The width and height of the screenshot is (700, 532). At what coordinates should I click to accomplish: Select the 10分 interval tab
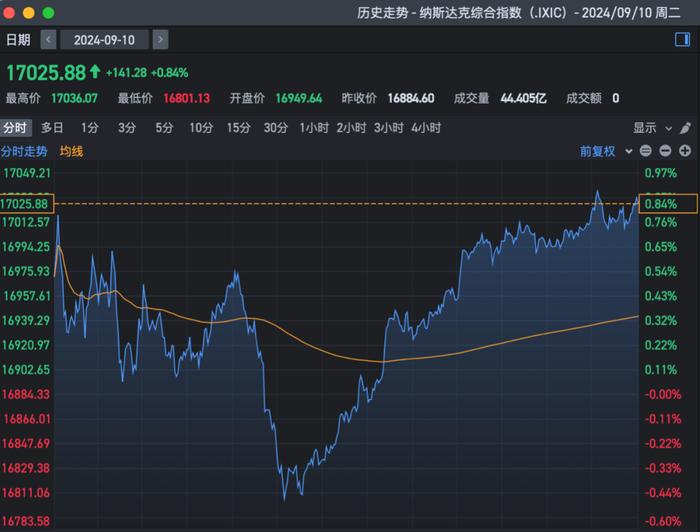coord(201,128)
